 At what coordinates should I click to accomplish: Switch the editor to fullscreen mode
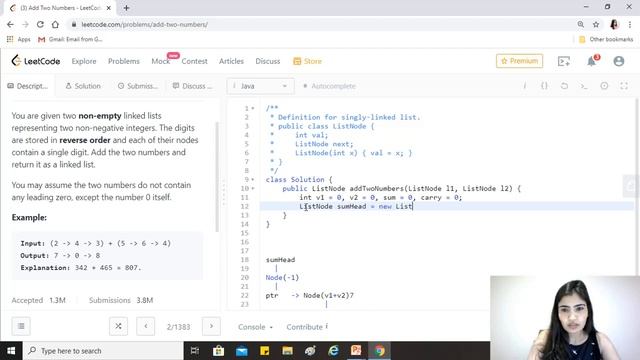click(x=624, y=86)
